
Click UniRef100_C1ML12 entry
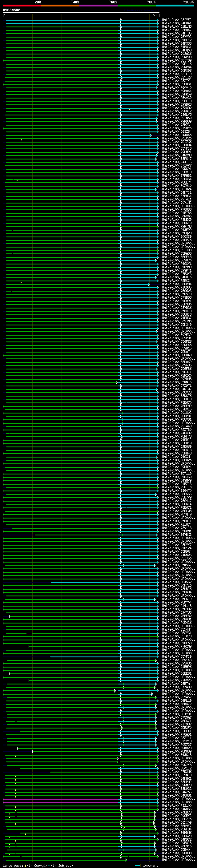pos(177,40)
